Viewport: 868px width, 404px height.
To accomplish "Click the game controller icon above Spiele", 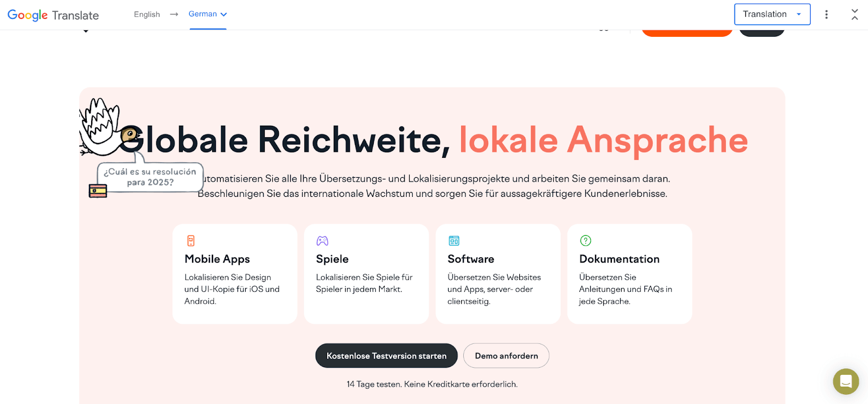I will click(322, 241).
